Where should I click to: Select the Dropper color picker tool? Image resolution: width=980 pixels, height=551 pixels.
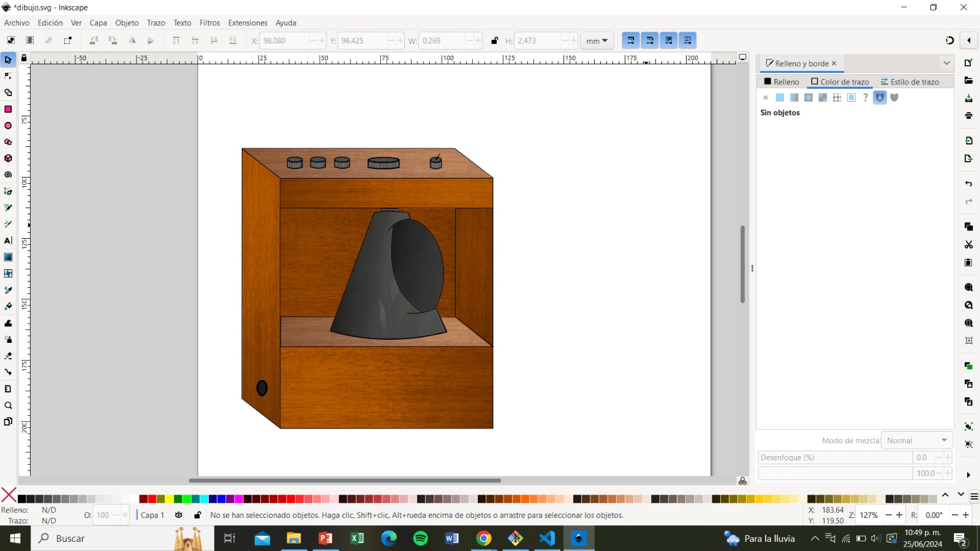click(x=8, y=290)
